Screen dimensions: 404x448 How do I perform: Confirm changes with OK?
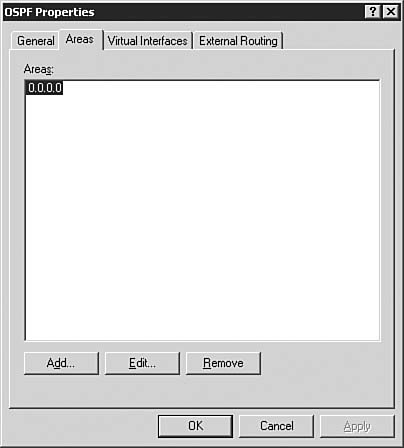pyautogui.click(x=195, y=426)
